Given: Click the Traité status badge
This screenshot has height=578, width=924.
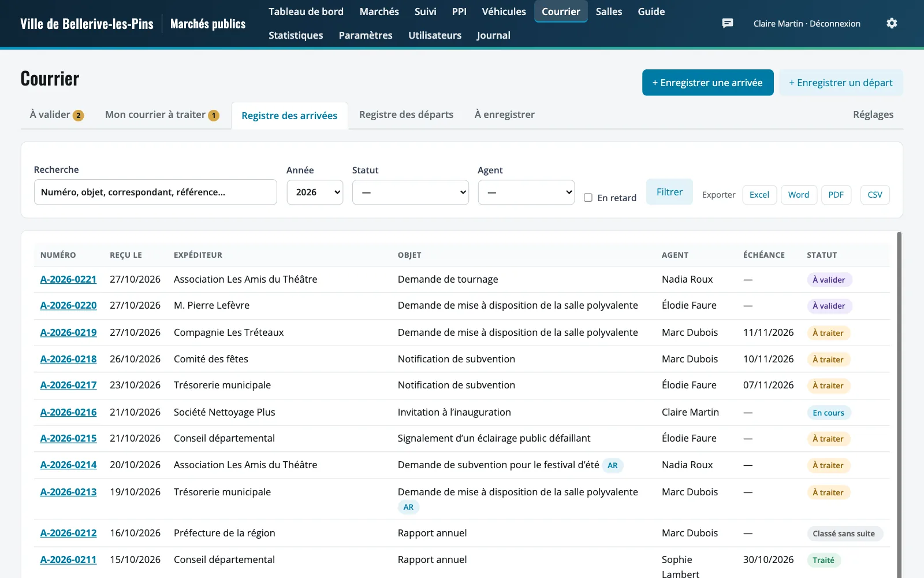Looking at the screenshot, I should [x=824, y=560].
